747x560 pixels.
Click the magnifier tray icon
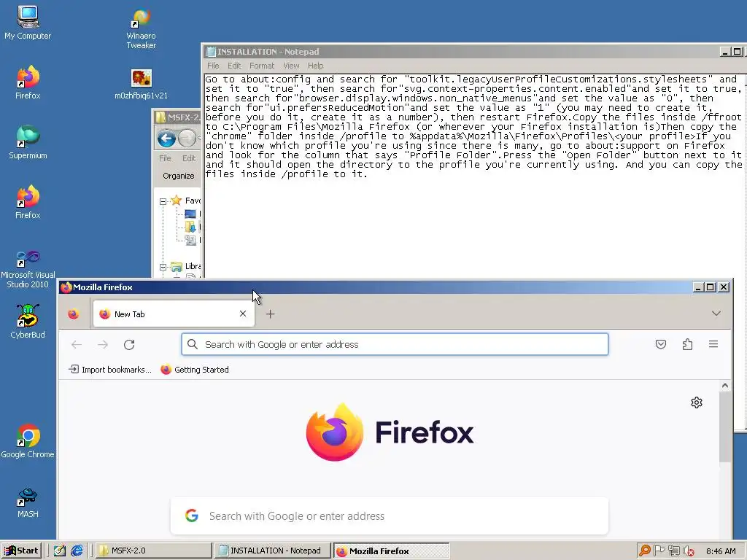tap(645, 551)
